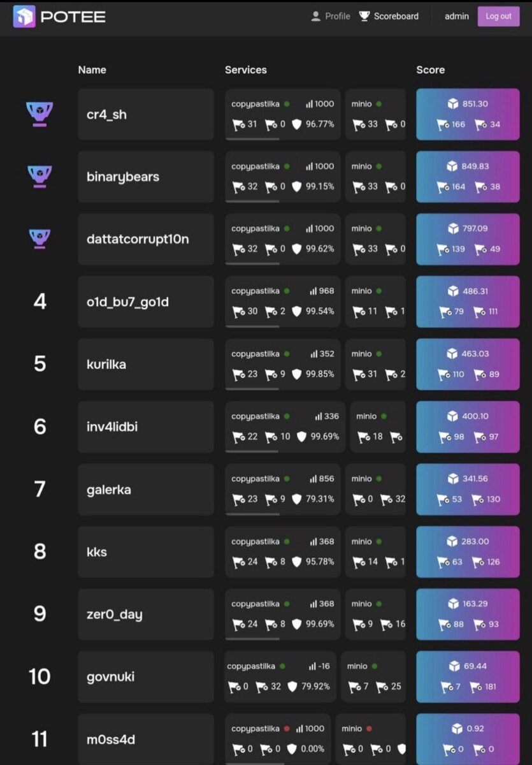Click the first place trophy for cr4_sh
The width and height of the screenshot is (532, 765).
(40, 114)
